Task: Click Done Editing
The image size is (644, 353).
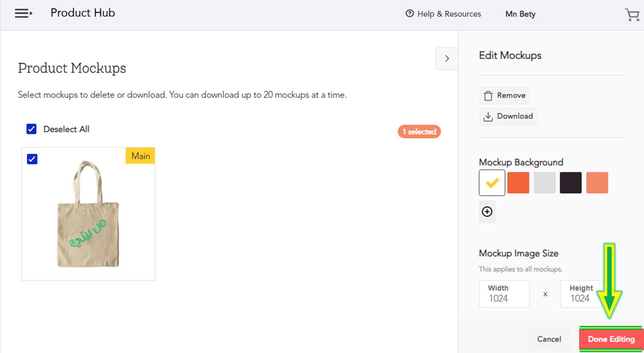Action: pyautogui.click(x=611, y=339)
